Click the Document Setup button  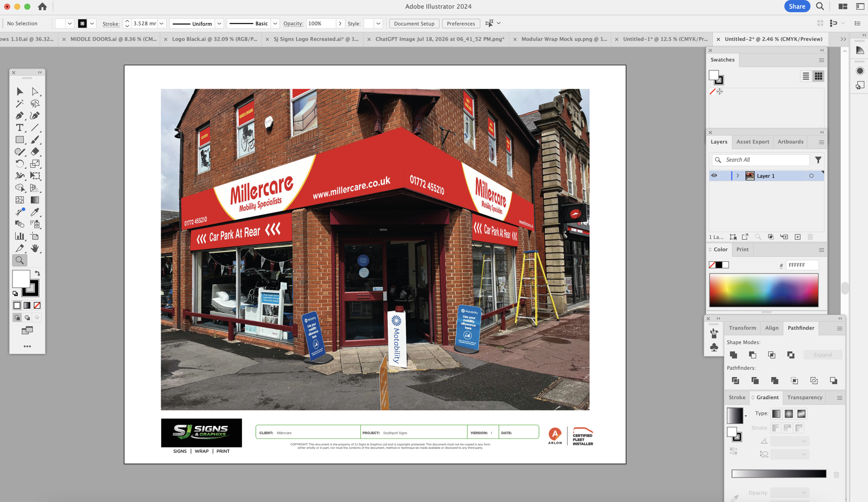[x=414, y=23]
